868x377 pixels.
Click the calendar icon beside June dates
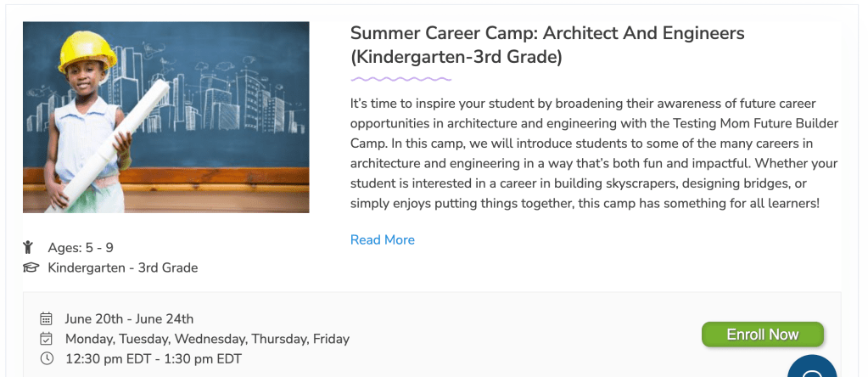click(x=47, y=319)
